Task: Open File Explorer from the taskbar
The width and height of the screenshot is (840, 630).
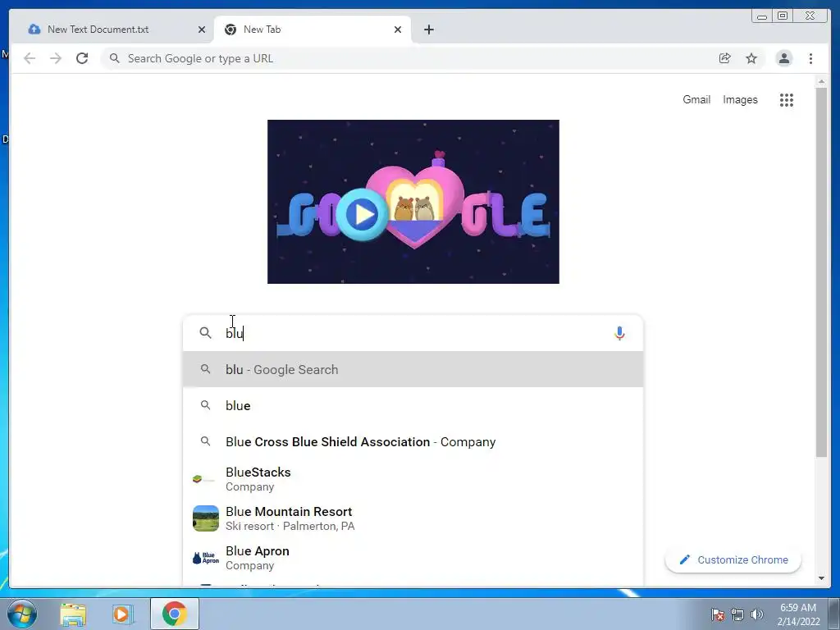Action: pyautogui.click(x=73, y=614)
